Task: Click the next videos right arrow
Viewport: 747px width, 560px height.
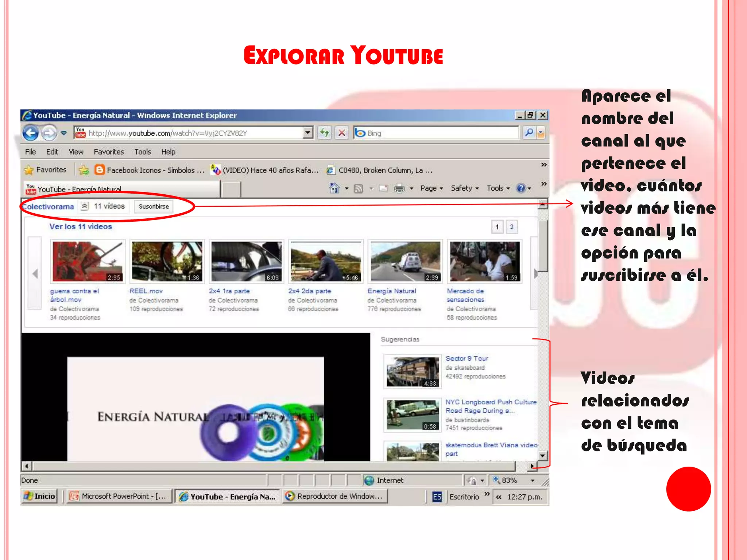Action: [535, 273]
